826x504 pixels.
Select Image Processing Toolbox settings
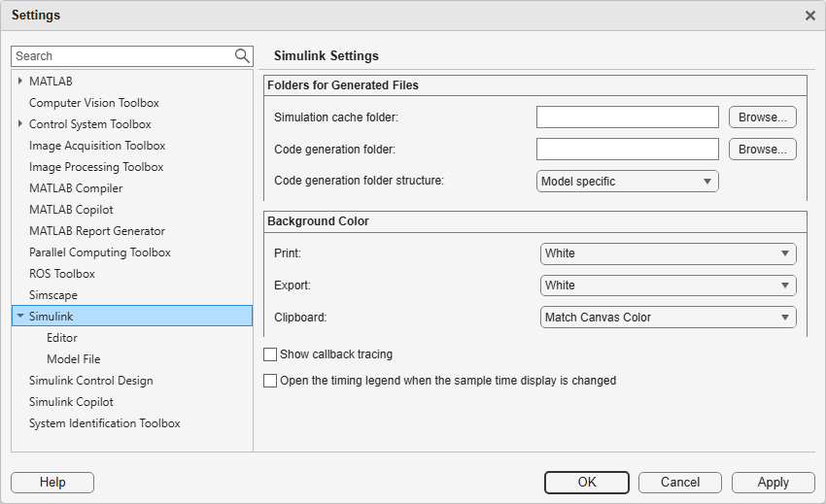pyautogui.click(x=96, y=167)
